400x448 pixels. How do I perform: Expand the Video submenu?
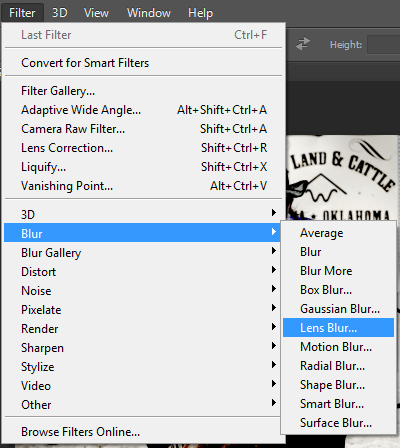click(x=143, y=386)
